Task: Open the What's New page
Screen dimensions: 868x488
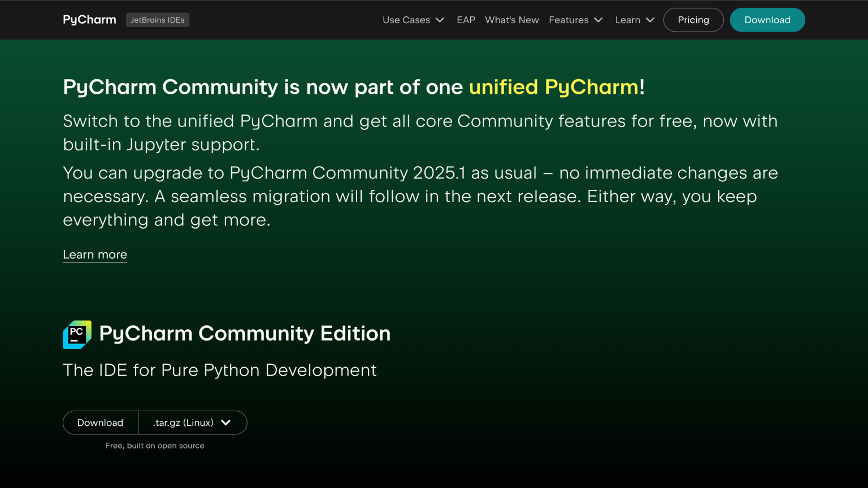Action: pyautogui.click(x=511, y=20)
